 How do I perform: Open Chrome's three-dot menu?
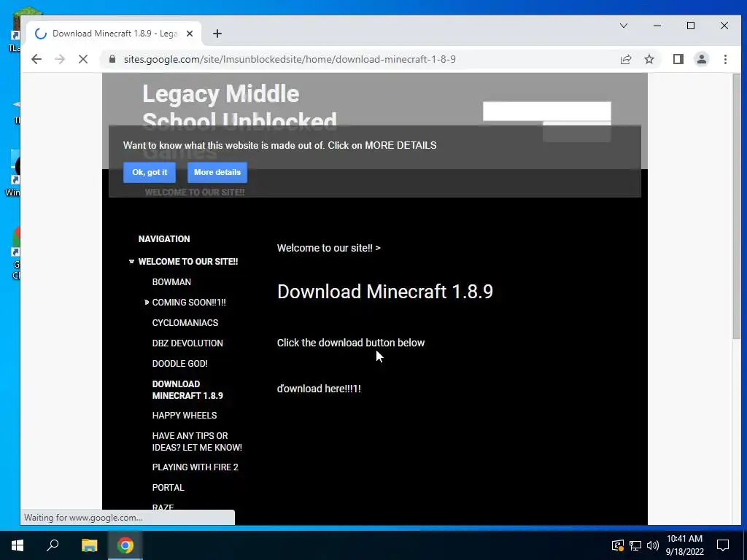(x=725, y=59)
